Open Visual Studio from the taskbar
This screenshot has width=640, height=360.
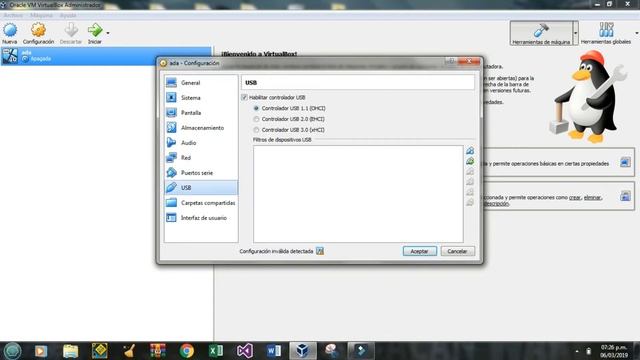click(244, 351)
